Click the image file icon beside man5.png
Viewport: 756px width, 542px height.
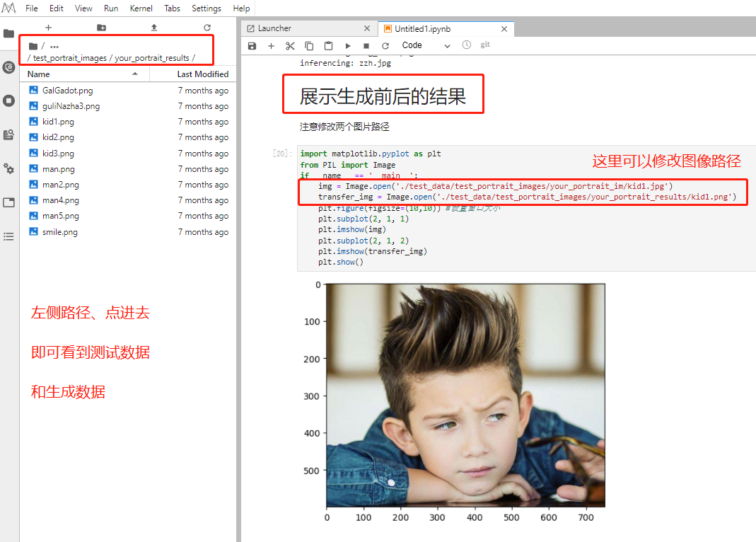click(33, 216)
